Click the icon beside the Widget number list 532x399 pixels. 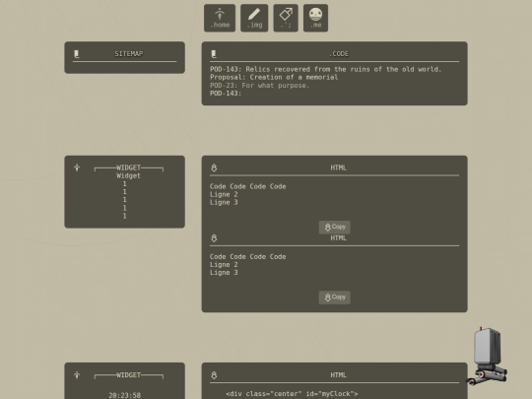(x=77, y=167)
